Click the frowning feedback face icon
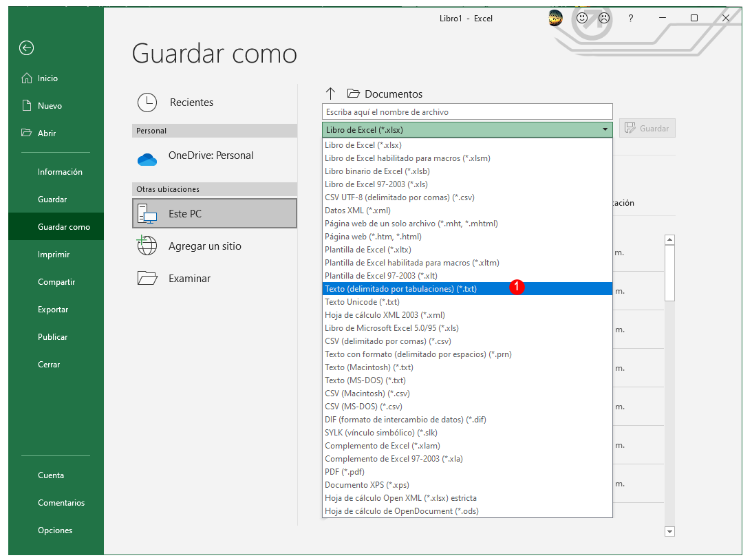The image size is (752, 560). point(604,18)
